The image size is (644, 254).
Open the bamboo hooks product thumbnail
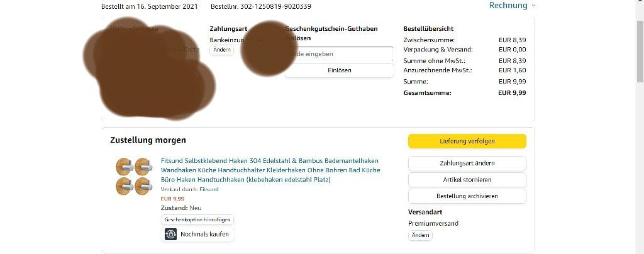pyautogui.click(x=135, y=177)
